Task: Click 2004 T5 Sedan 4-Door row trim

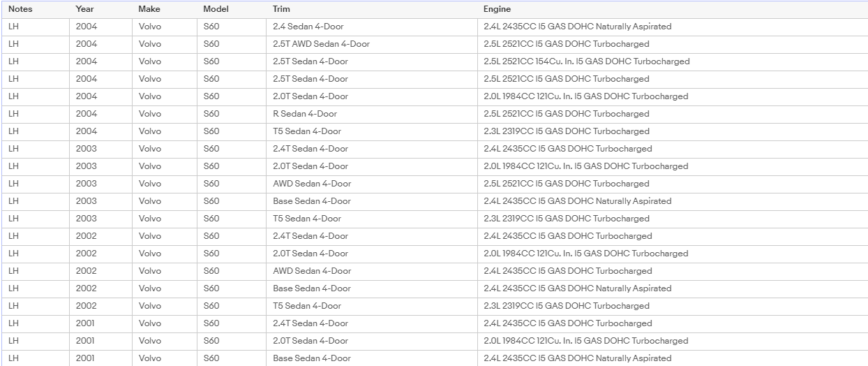Action: pos(372,131)
